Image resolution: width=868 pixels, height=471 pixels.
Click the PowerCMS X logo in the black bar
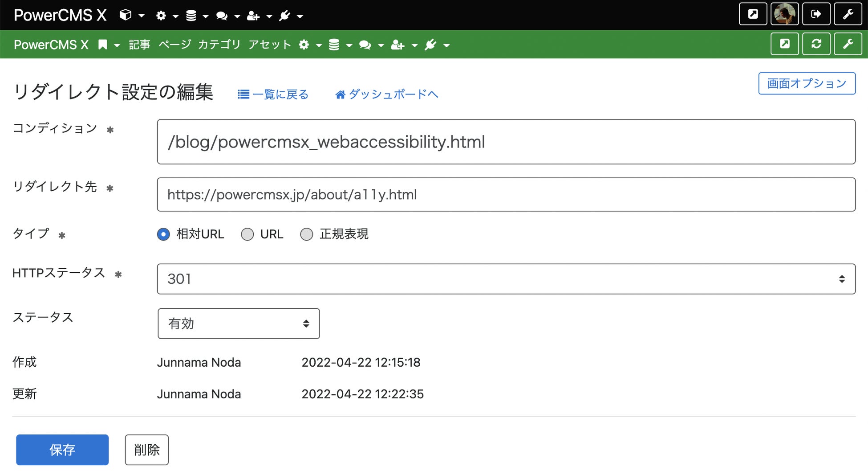(60, 15)
